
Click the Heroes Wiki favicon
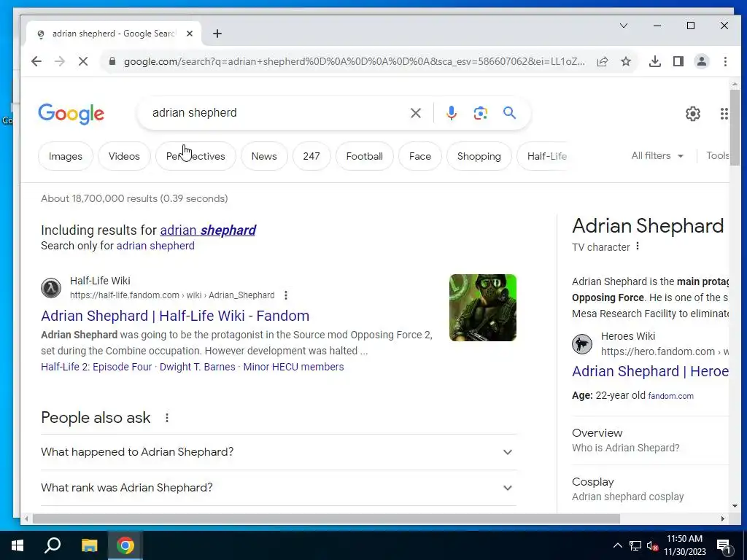(x=582, y=344)
